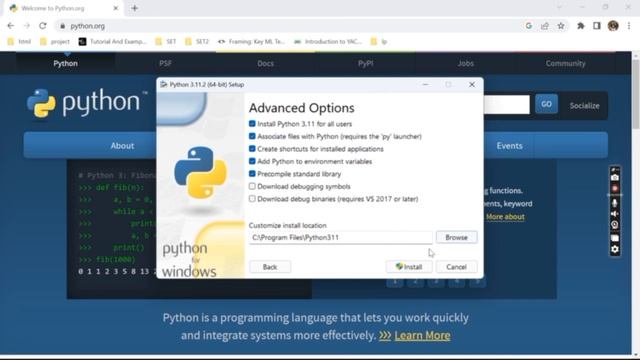Screen dimensions: 640x360
Task: Open the Events menu on python.org
Action: click(x=509, y=146)
